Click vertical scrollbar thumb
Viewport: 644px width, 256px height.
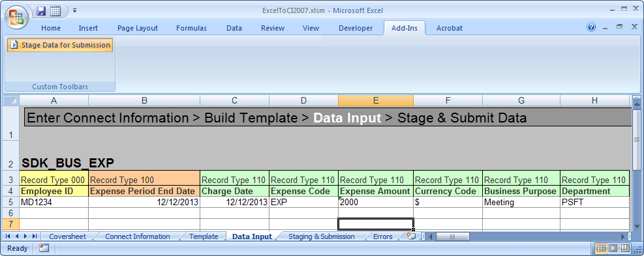(x=637, y=139)
